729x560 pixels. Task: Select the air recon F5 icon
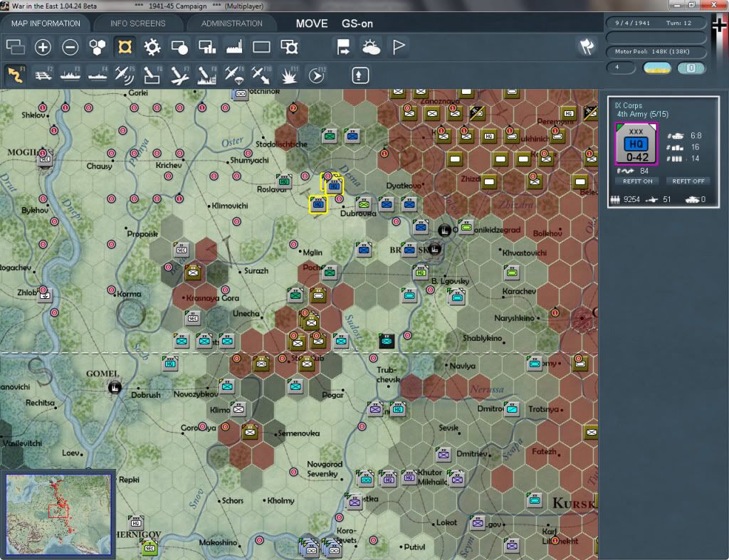(x=125, y=75)
